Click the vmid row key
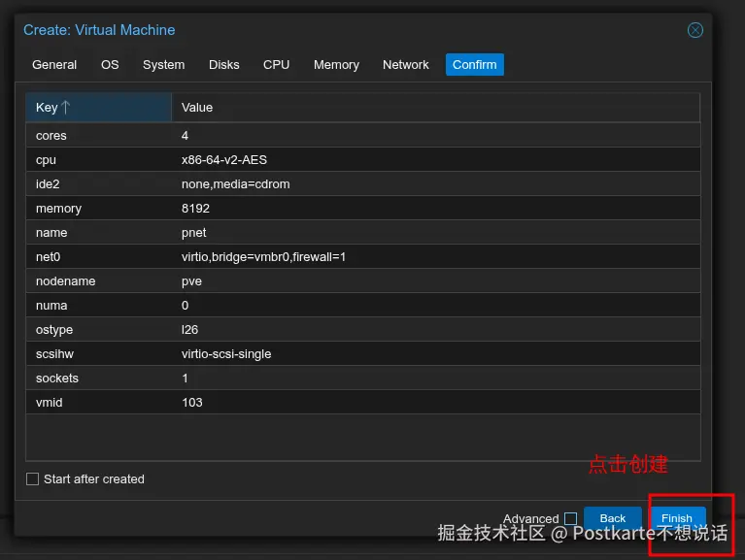 [x=49, y=403]
